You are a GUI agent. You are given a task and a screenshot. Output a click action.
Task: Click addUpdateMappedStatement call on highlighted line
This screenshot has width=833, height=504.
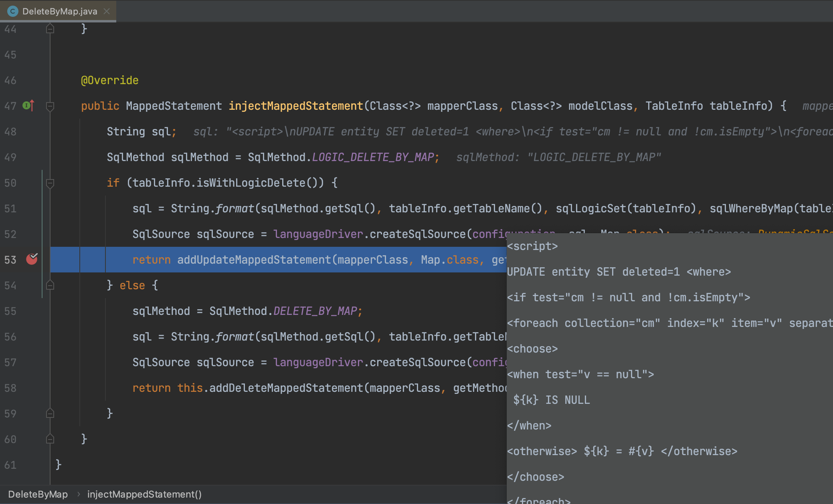pos(254,260)
